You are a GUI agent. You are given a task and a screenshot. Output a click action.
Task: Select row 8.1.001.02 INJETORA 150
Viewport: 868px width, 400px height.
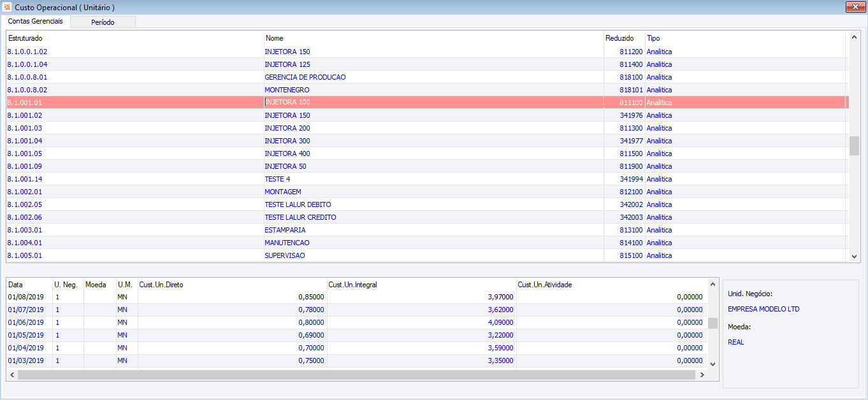click(x=427, y=115)
